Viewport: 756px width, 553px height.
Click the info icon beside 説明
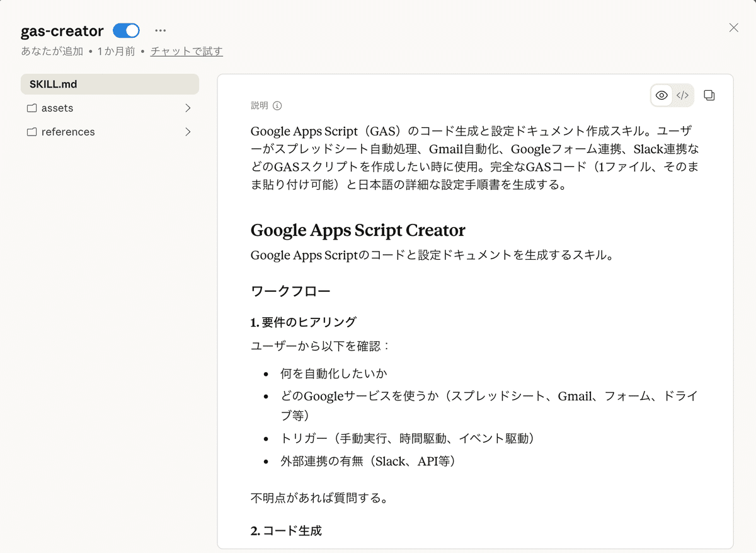click(277, 106)
